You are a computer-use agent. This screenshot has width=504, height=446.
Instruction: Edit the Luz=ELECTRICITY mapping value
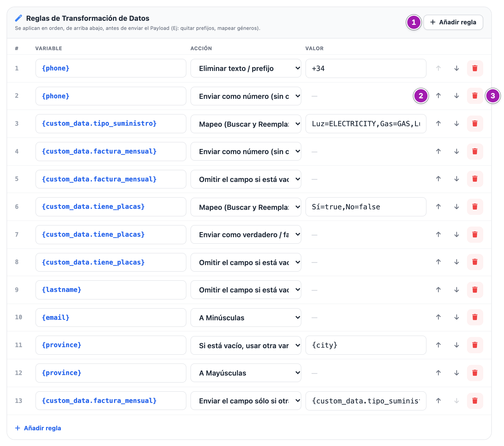coord(366,124)
